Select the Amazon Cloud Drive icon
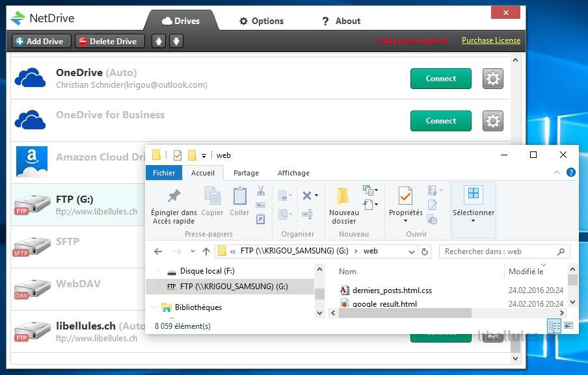Viewport: 588px width, 375px height. pos(32,161)
